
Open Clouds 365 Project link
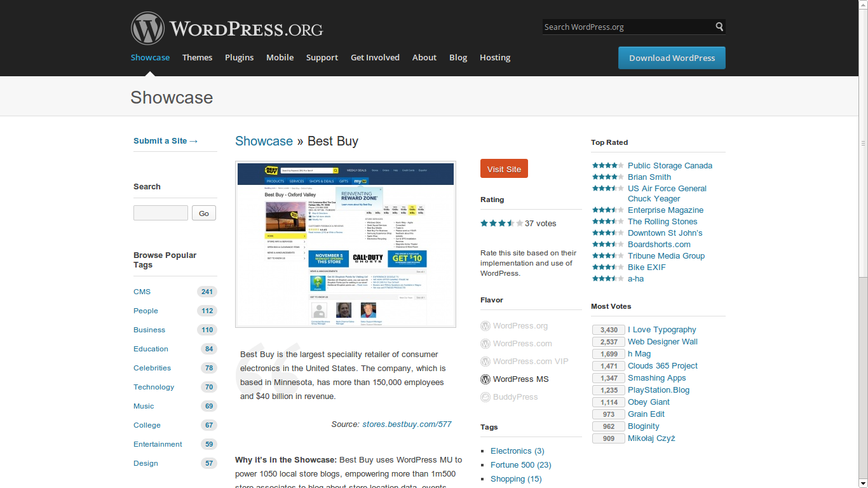coord(663,366)
